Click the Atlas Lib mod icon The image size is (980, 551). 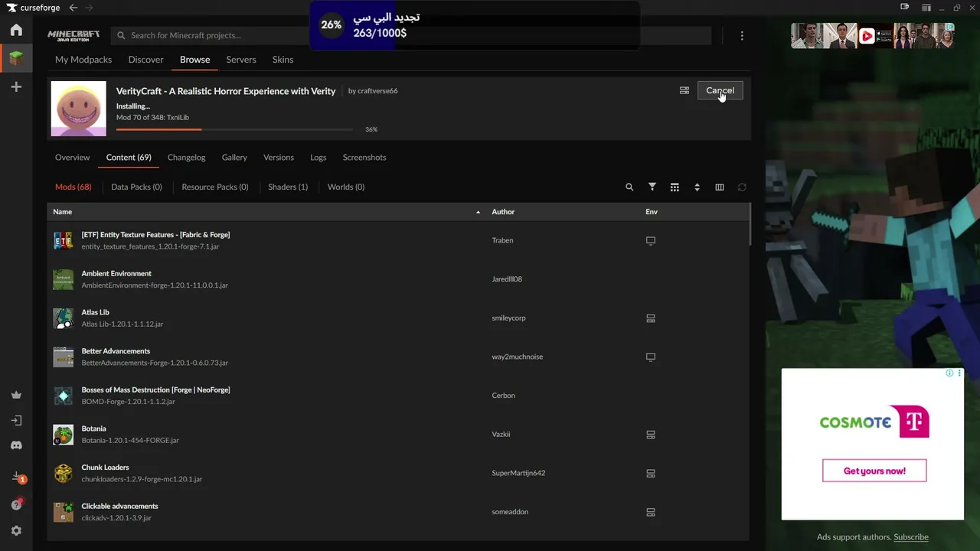64,318
